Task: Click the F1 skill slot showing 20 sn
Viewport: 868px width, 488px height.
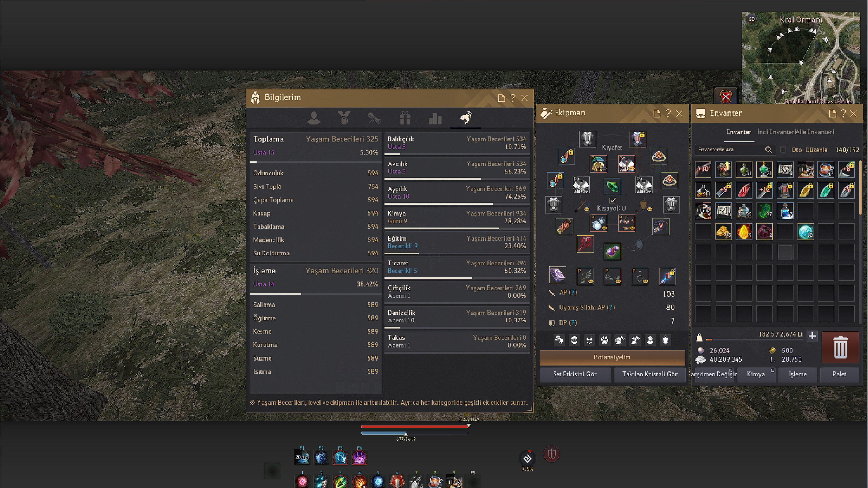Action: [x=302, y=458]
